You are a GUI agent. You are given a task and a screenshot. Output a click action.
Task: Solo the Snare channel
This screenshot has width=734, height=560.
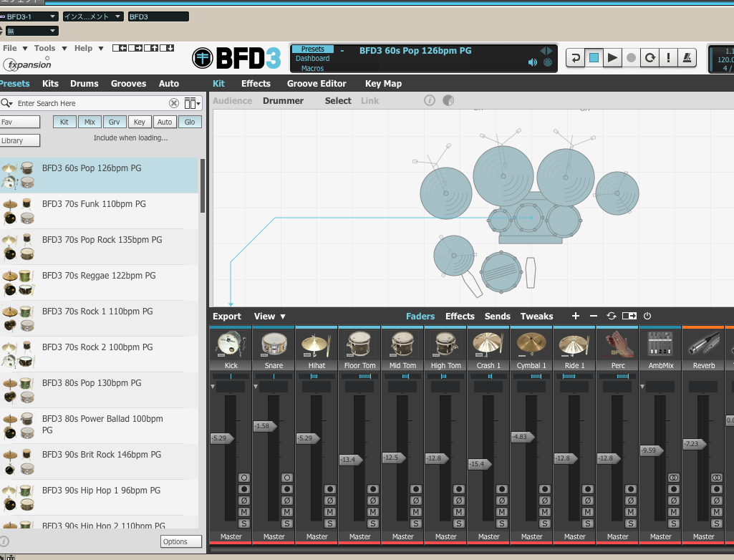pyautogui.click(x=287, y=523)
